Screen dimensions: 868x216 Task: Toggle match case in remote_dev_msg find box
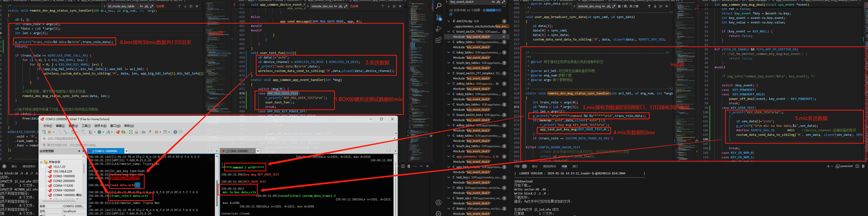pos(603,6)
